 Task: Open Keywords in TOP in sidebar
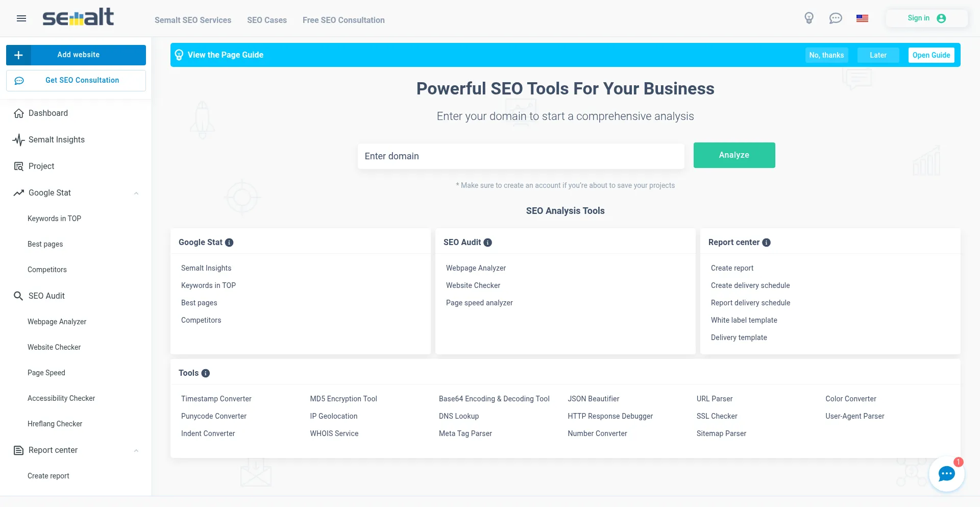54,219
